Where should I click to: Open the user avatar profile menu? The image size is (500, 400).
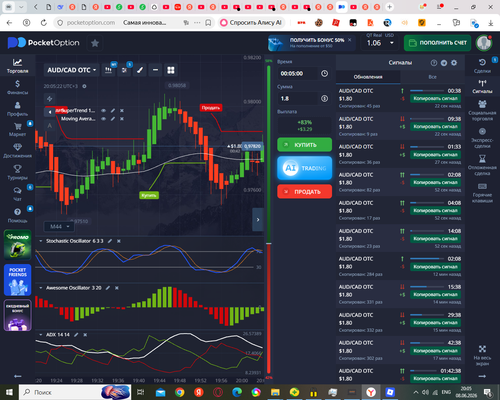click(484, 43)
